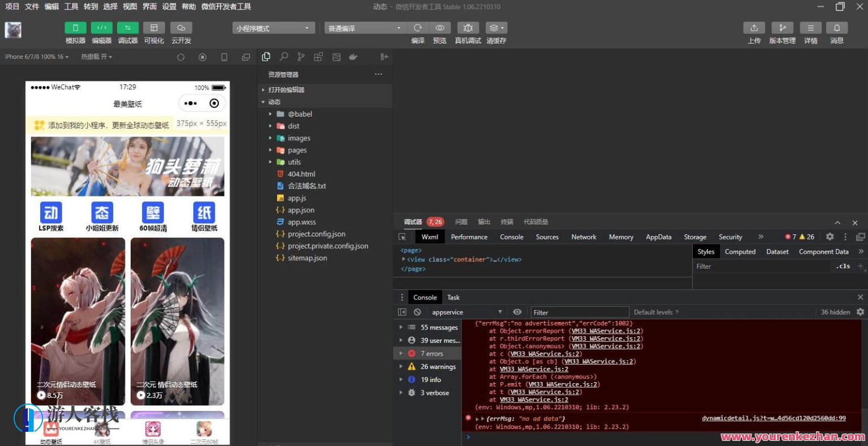The width and height of the screenshot is (868, 446).
Task: Open 版本管理 version control
Action: tap(782, 28)
